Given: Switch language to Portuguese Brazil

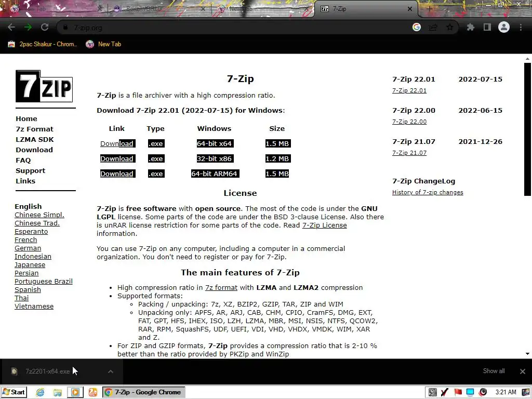Looking at the screenshot, I should pyautogui.click(x=44, y=281).
